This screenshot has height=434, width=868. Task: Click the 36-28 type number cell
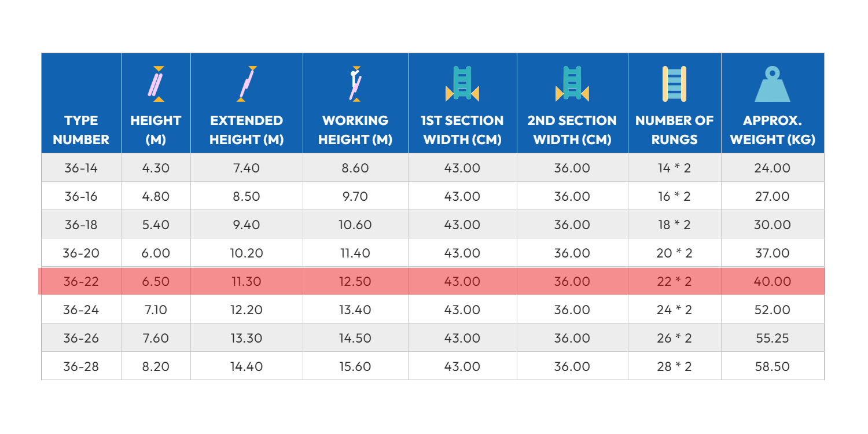coord(81,366)
